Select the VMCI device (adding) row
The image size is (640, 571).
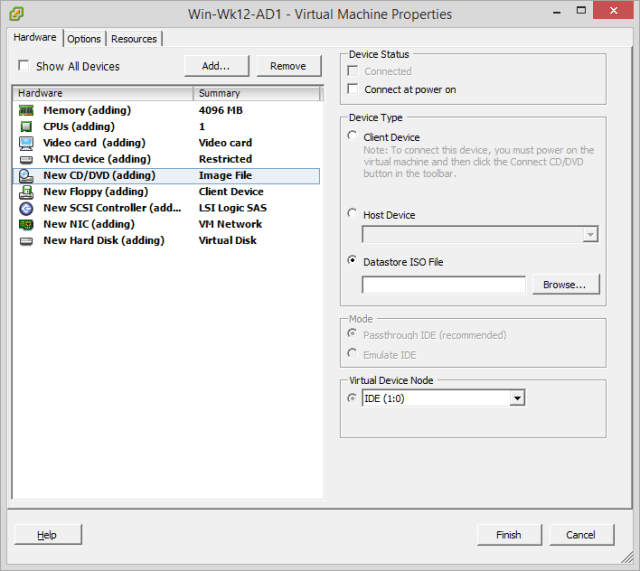[x=167, y=159]
